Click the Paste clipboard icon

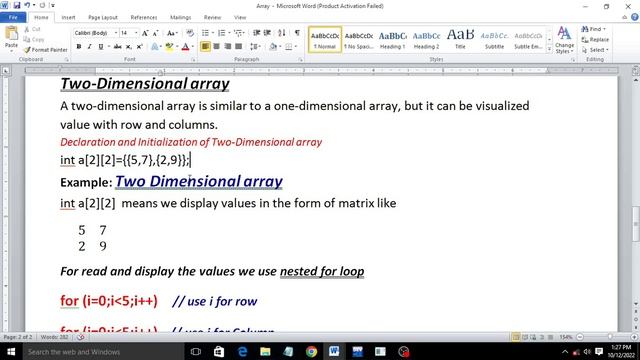coord(11,33)
